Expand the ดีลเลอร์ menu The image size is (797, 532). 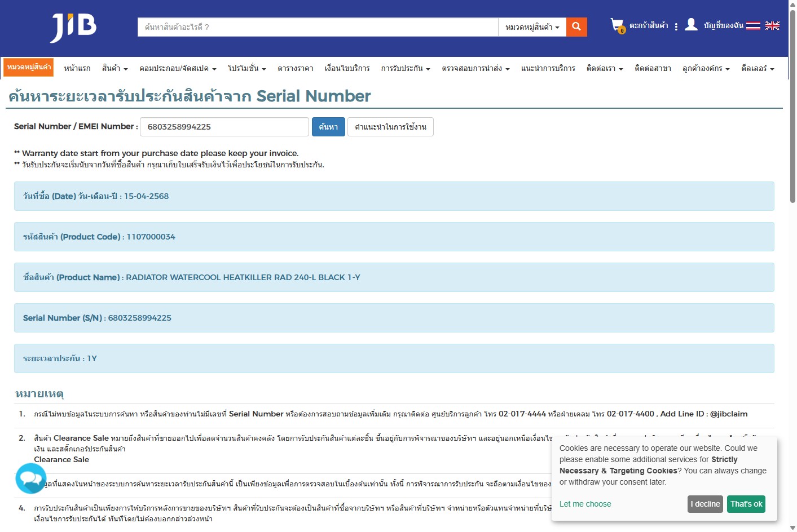point(758,68)
